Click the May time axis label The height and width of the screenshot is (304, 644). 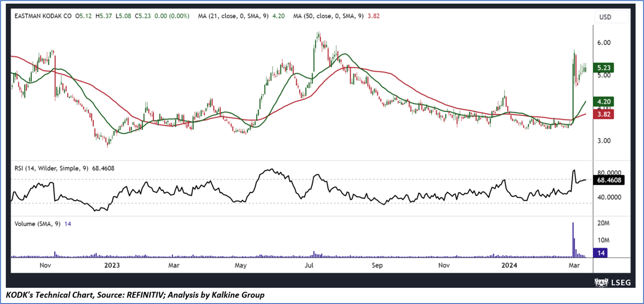[x=241, y=266]
